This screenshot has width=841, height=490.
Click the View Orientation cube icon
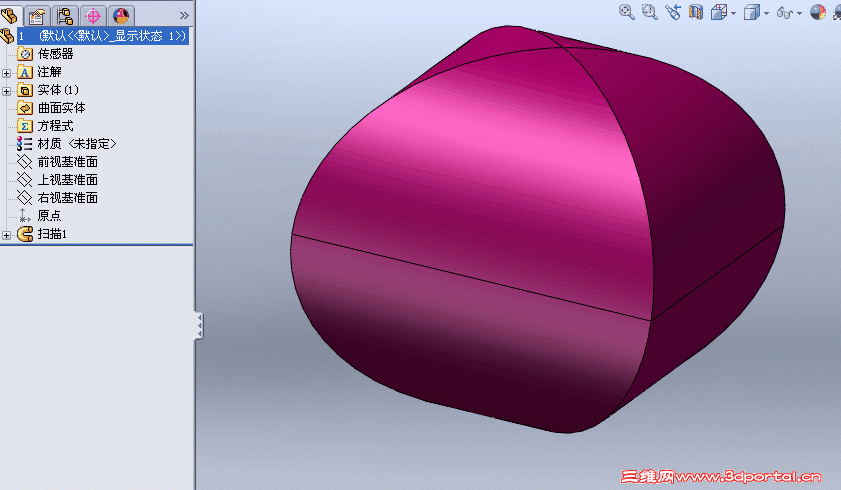719,12
